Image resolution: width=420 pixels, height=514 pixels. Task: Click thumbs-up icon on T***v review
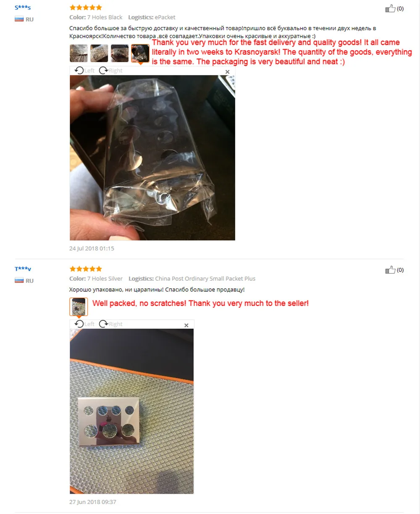tap(390, 270)
